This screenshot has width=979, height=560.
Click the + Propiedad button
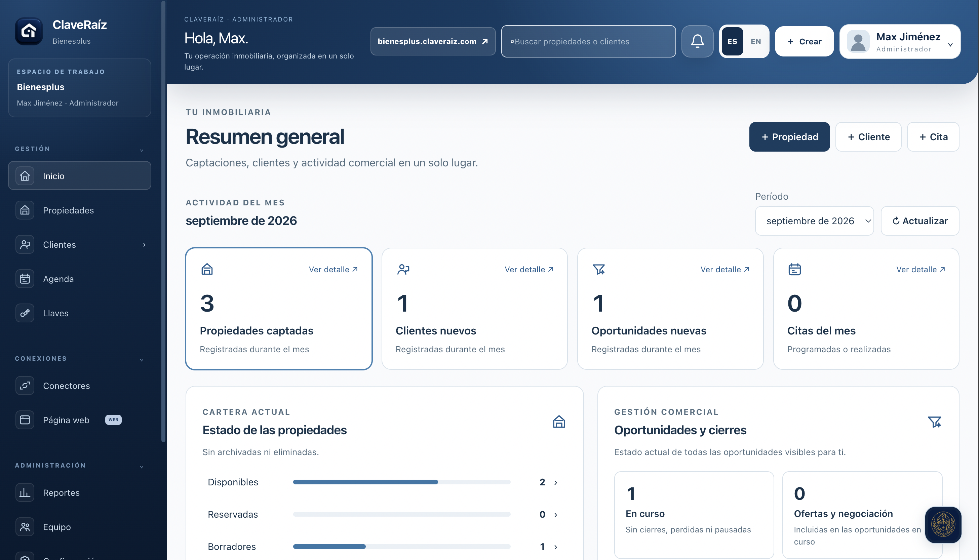(x=789, y=137)
